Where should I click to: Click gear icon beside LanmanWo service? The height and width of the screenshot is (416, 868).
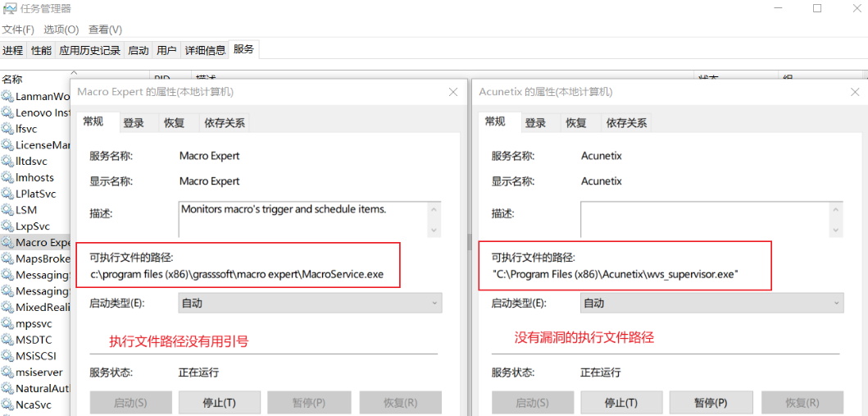[7, 96]
